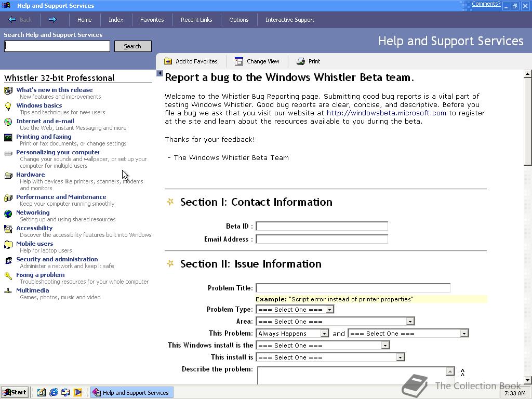Click the Comments? link in title bar
The image size is (532, 399).
(486, 4)
